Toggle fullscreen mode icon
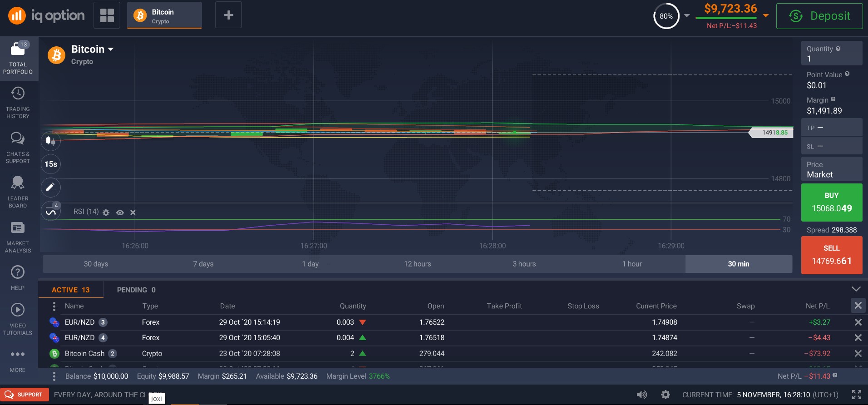The image size is (868, 405). tap(857, 395)
